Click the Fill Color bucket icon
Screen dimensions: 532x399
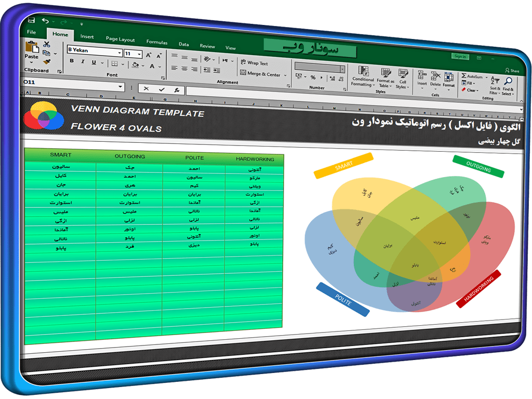tap(136, 64)
